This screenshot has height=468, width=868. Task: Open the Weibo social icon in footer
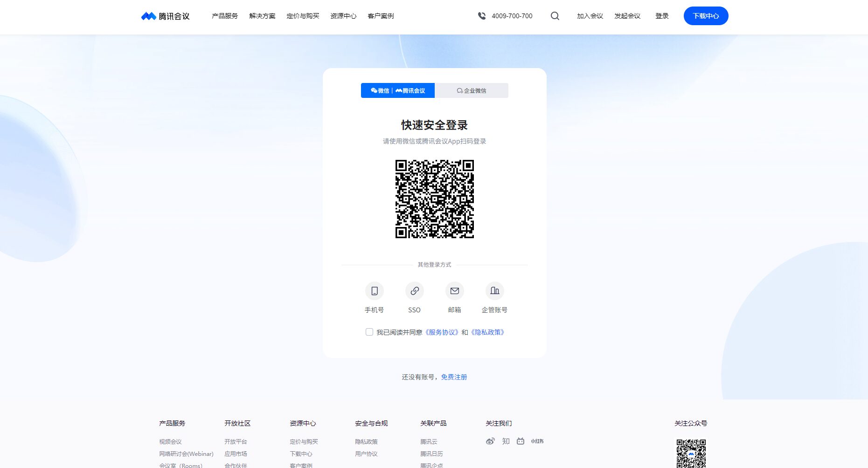tap(490, 441)
